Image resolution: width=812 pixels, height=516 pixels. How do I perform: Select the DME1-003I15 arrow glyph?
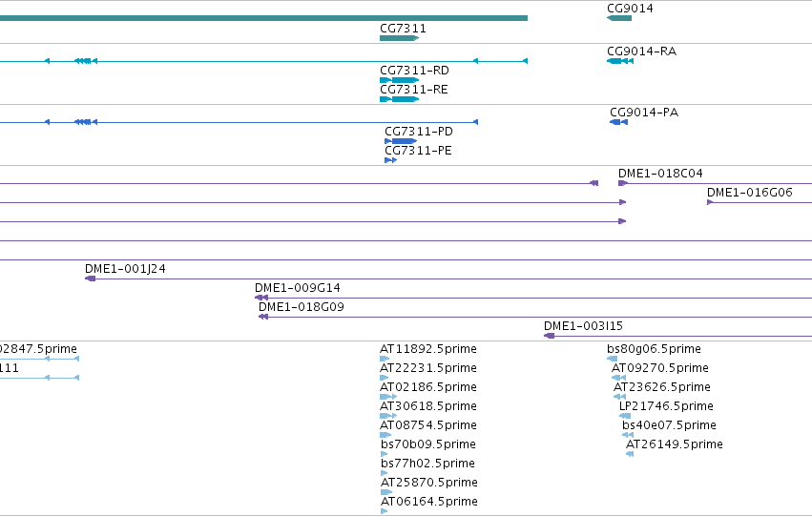(549, 336)
